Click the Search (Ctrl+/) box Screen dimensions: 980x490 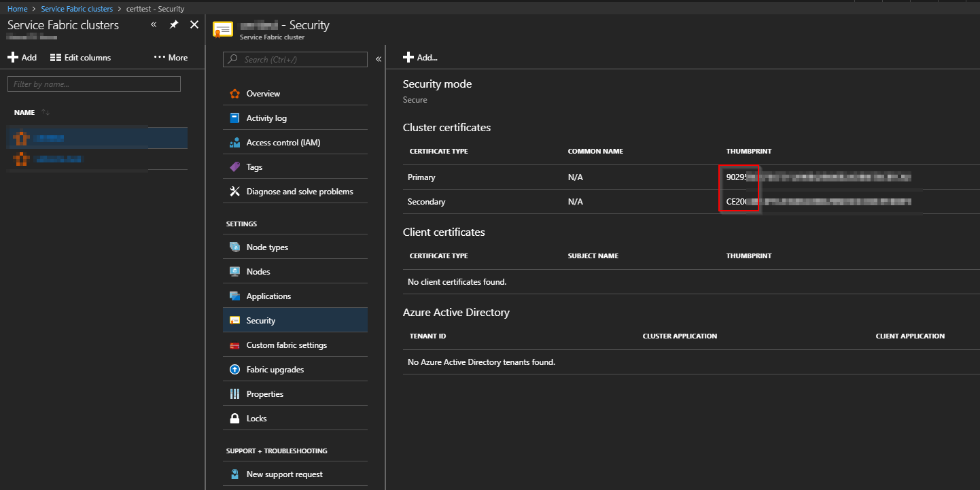[295, 59]
